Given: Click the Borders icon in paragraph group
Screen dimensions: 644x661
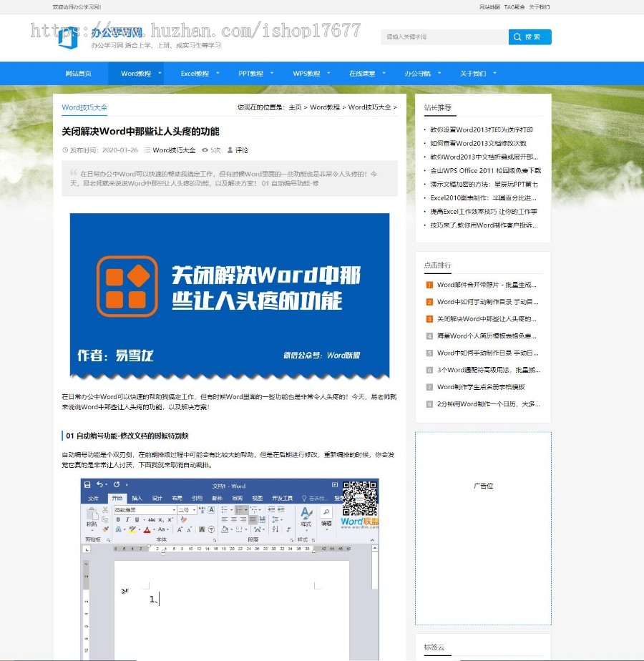Looking at the screenshot, I should coord(239,529).
